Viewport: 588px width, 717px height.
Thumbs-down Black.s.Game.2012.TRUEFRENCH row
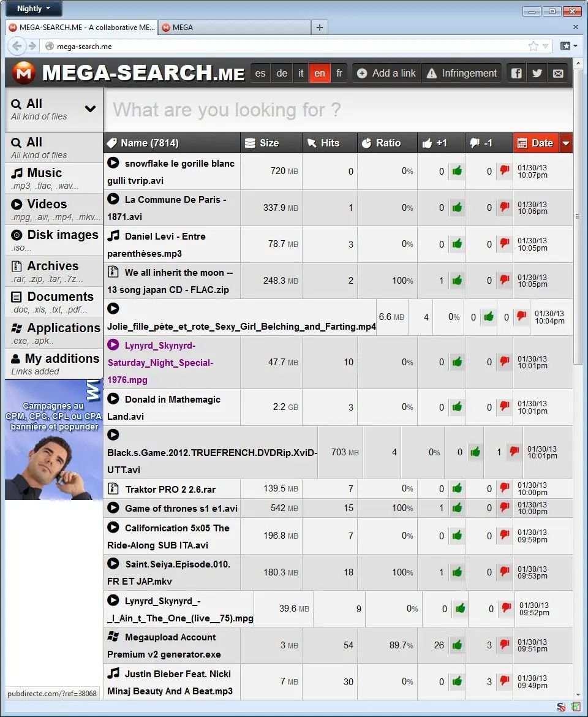pos(514,451)
